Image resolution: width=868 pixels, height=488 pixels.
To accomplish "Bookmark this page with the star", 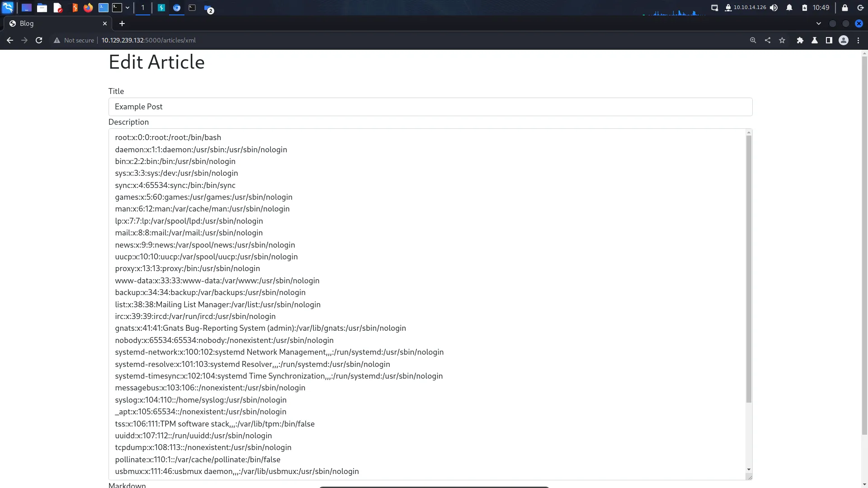I will (782, 40).
